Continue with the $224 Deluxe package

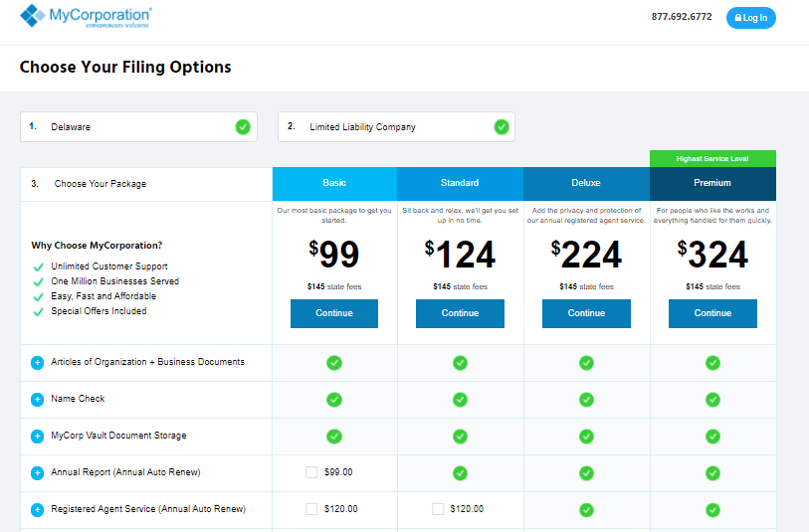coord(587,313)
